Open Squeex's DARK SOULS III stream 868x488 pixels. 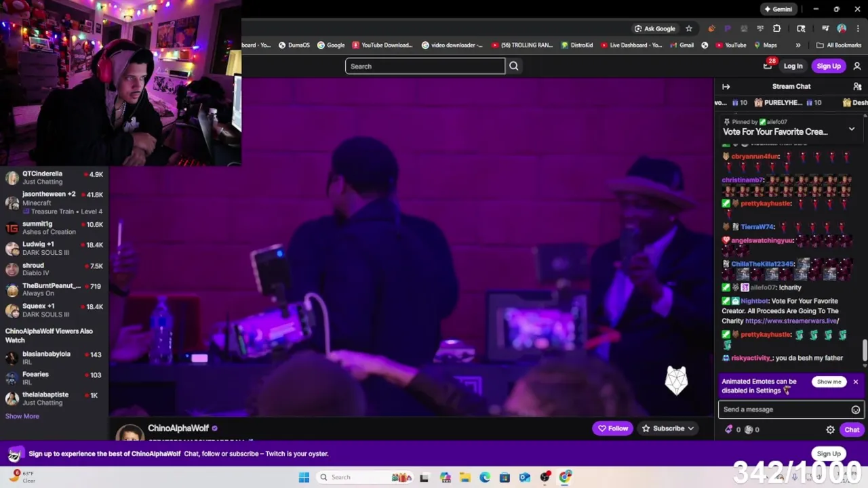coord(54,310)
